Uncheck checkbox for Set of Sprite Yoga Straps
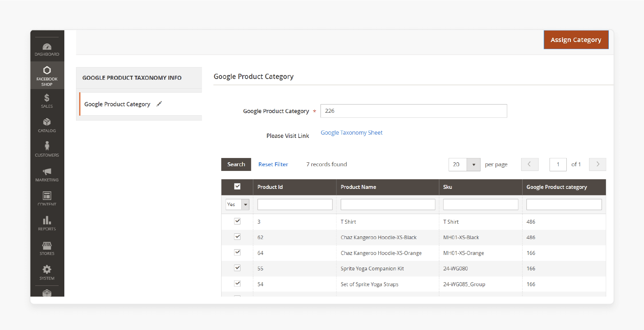Screen dimensions: 644x330 [x=237, y=283]
